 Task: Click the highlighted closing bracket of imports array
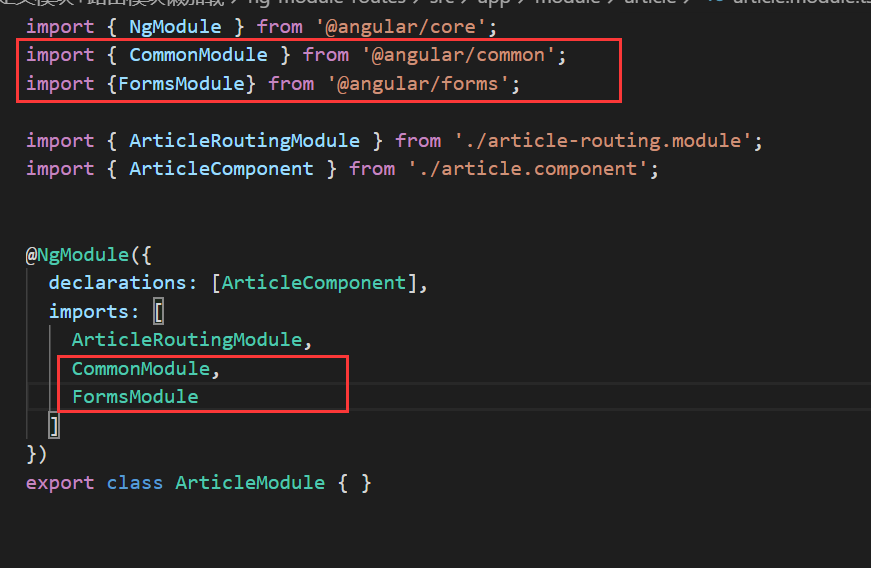(54, 426)
